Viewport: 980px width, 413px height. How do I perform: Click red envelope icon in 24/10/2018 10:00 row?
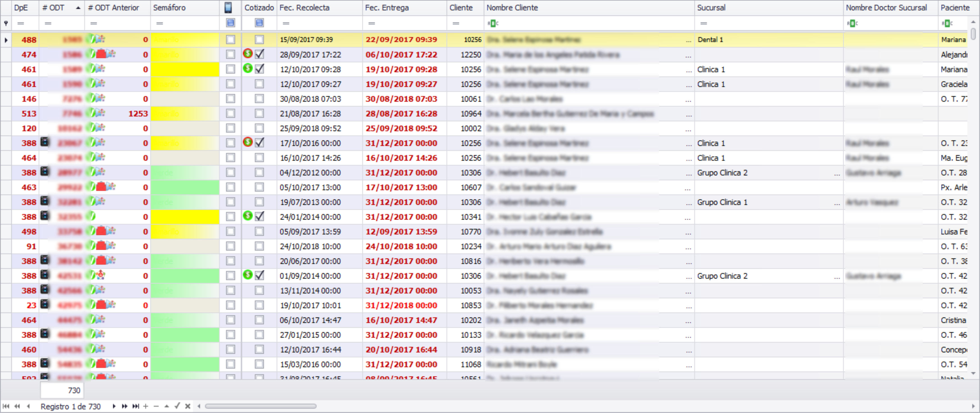point(101,246)
